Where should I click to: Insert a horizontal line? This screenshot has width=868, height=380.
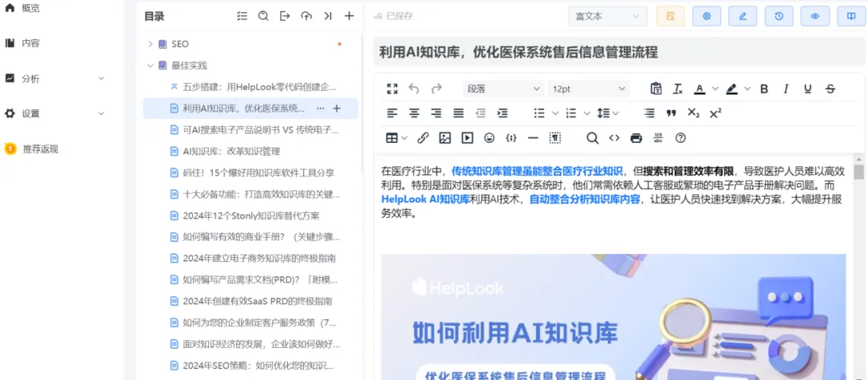tap(533, 138)
